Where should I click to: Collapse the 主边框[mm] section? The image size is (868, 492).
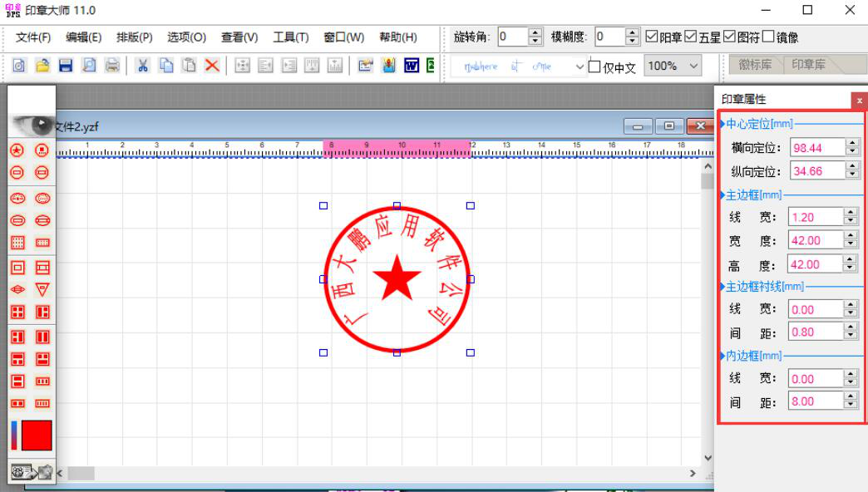pos(723,194)
